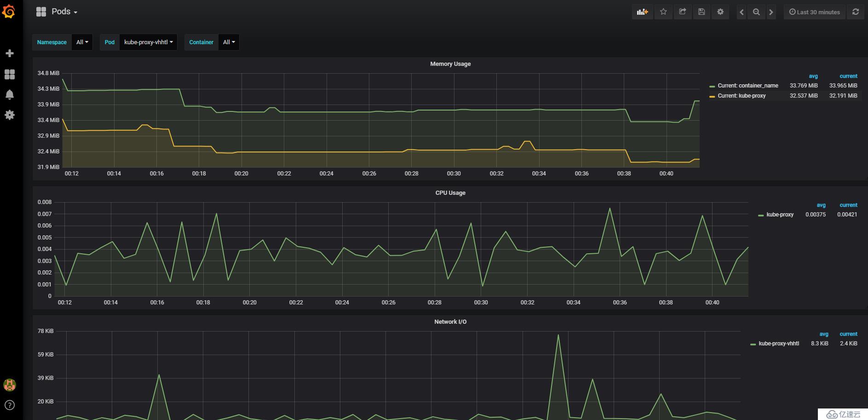The width and height of the screenshot is (868, 420).
Task: Open the Pods dashboard picker dropdown
Action: [x=57, y=12]
